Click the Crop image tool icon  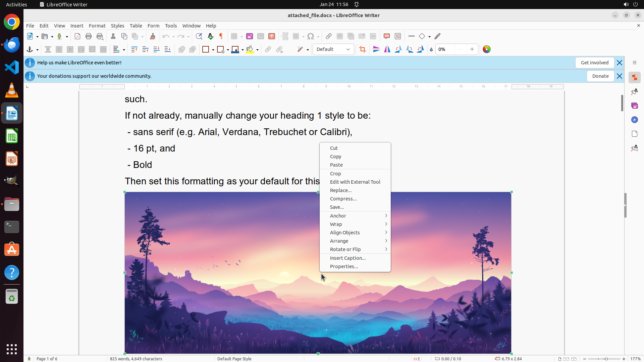362,50
